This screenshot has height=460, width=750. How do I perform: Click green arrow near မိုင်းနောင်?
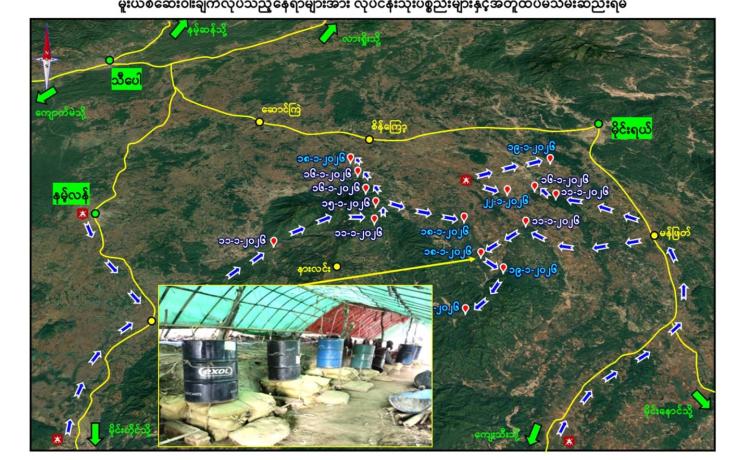click(x=701, y=398)
